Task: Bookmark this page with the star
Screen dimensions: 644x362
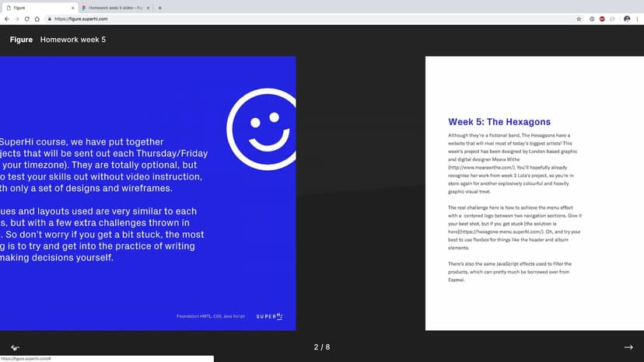Action: [578, 19]
